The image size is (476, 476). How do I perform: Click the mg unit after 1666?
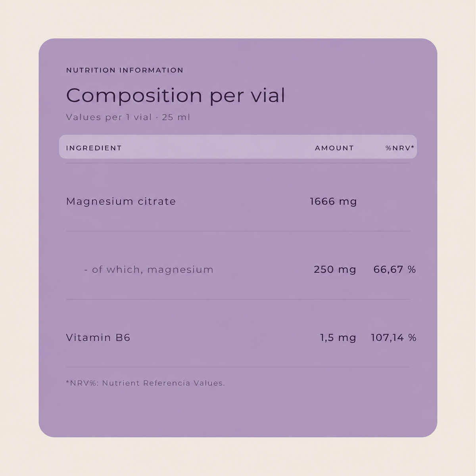pos(348,202)
